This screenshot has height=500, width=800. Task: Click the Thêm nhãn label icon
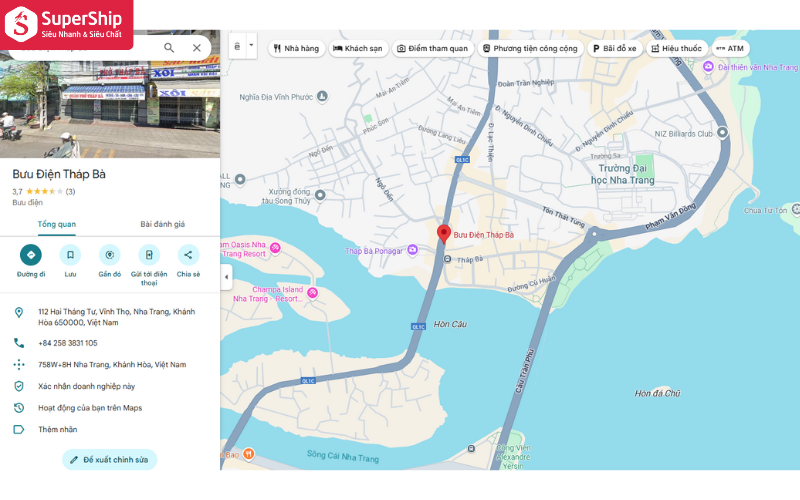[19, 429]
